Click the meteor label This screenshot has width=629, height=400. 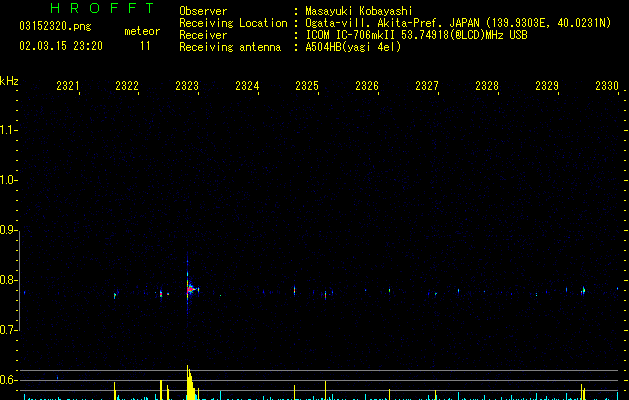click(x=142, y=31)
